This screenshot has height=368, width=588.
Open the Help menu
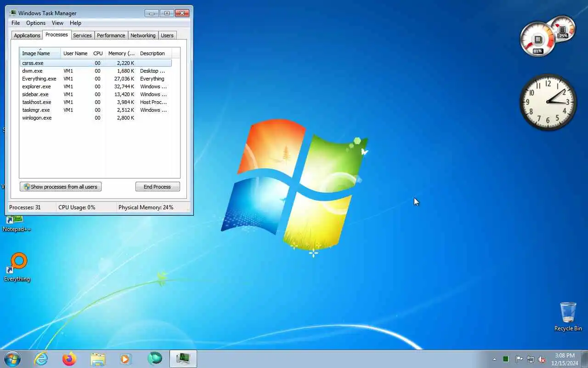pyautogui.click(x=75, y=23)
